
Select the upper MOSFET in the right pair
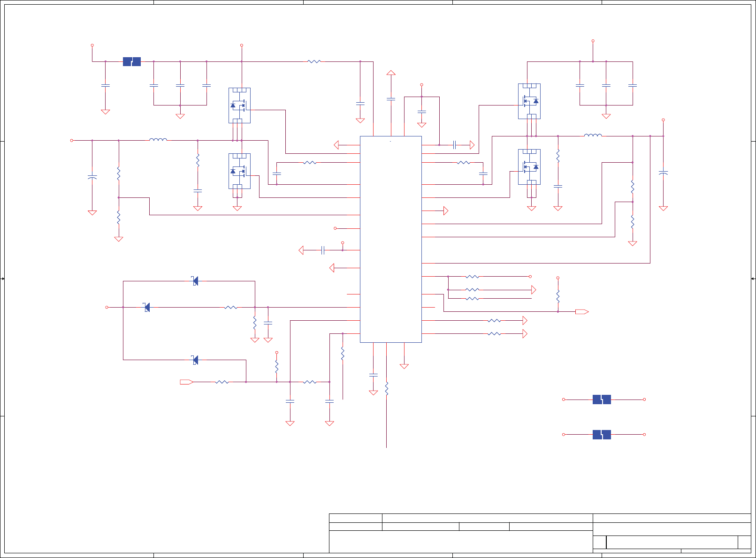click(x=529, y=101)
